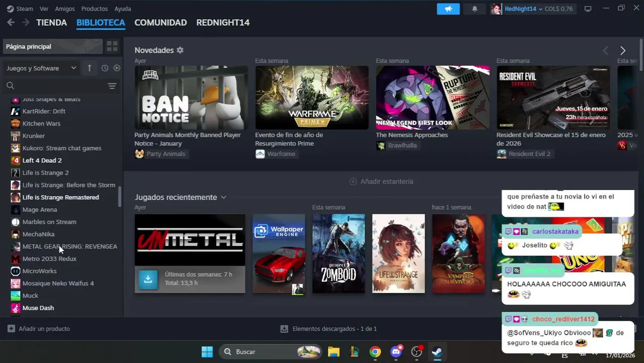Open Warframe Prime news thumbnail
The width and height of the screenshot is (644, 363).
312,97
